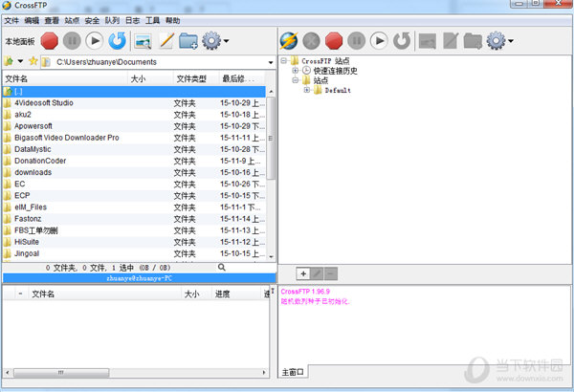This screenshot has height=392, width=574.
Task: Click the globe lightning connect icon
Action: (x=289, y=40)
